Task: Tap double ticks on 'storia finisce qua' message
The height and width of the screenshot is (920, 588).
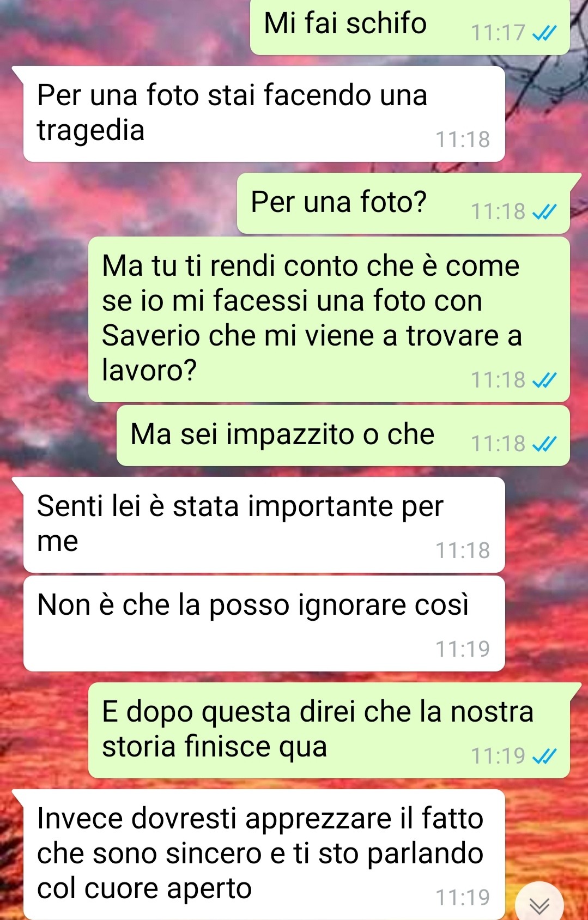Action: tap(544, 756)
